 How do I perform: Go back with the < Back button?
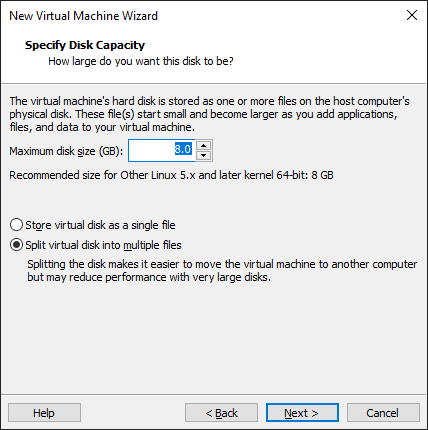pyautogui.click(x=221, y=413)
